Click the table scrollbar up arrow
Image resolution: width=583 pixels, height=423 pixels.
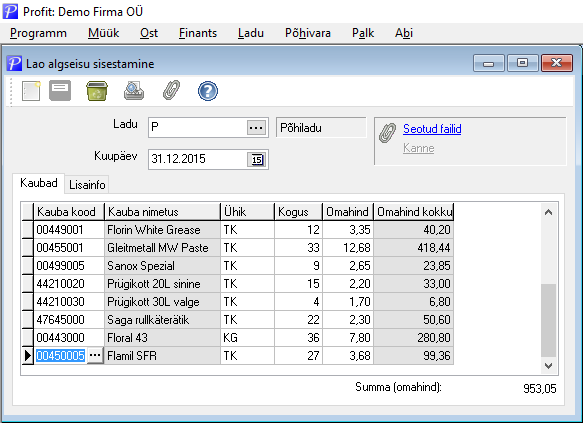pyautogui.click(x=548, y=212)
